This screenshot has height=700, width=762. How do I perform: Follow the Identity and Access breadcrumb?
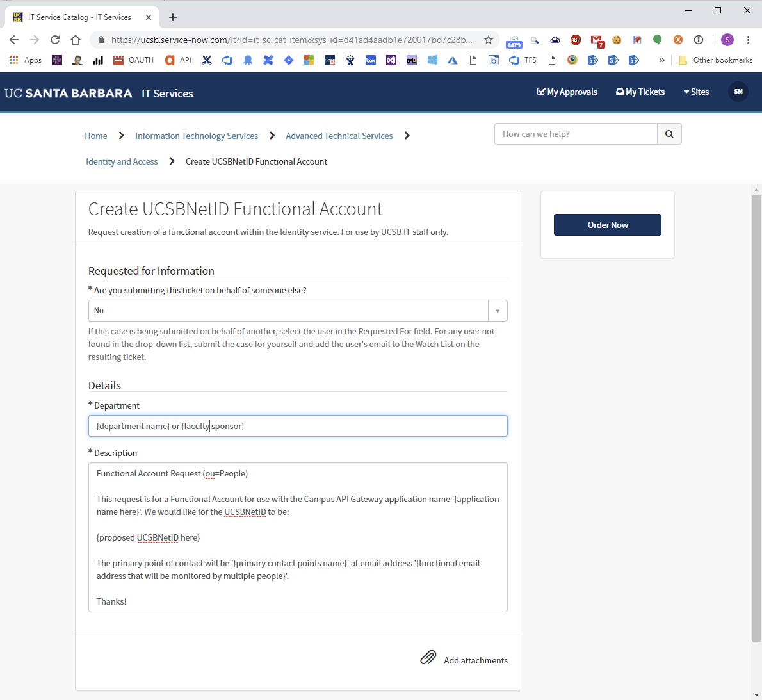point(122,161)
